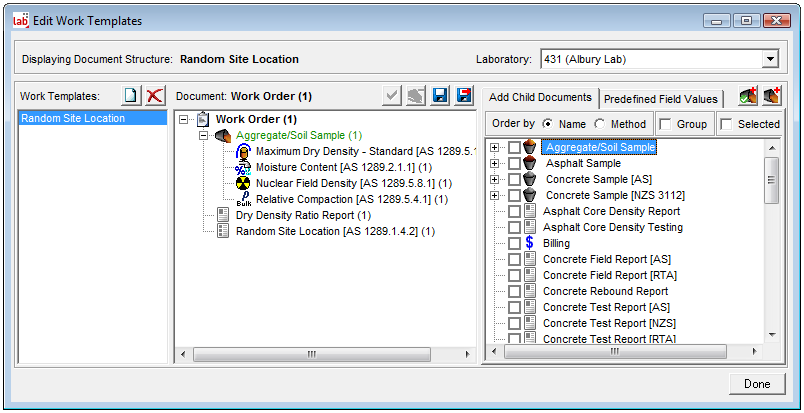The width and height of the screenshot is (804, 413).
Task: Click the red X delete template icon
Action: 154,95
